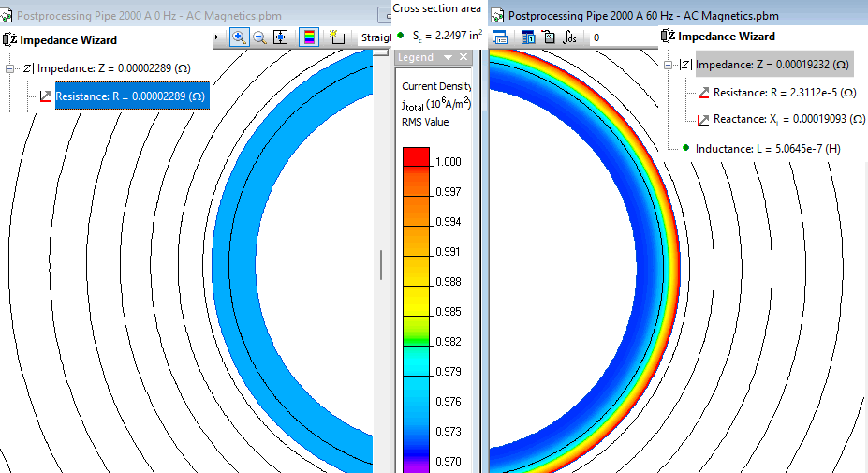The height and width of the screenshot is (473, 868).
Task: Click the 60 Hz window document icon
Action: pos(497,16)
